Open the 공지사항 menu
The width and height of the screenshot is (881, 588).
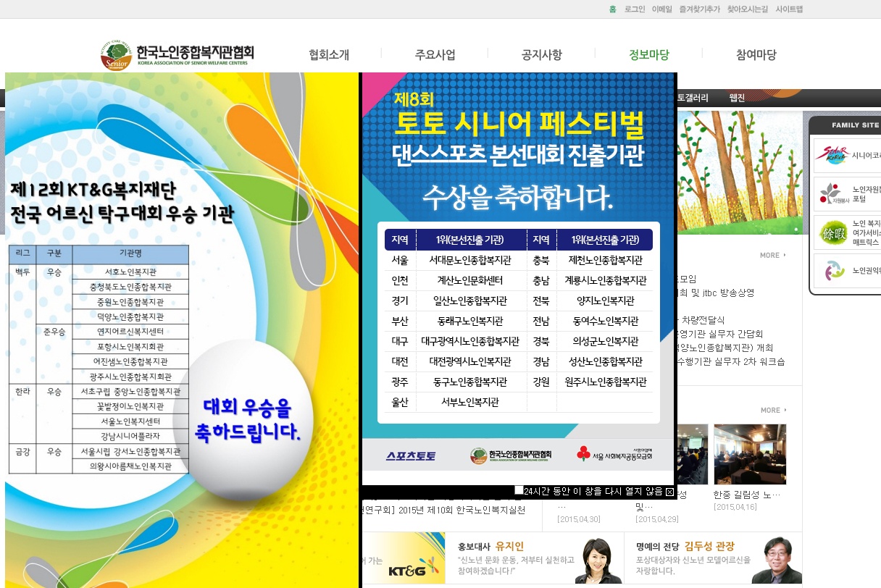[x=541, y=55]
